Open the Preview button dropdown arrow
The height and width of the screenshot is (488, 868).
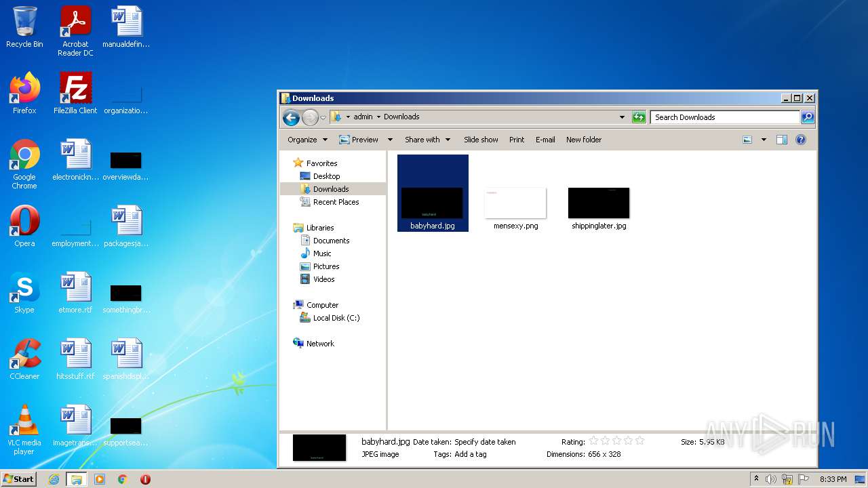(390, 140)
